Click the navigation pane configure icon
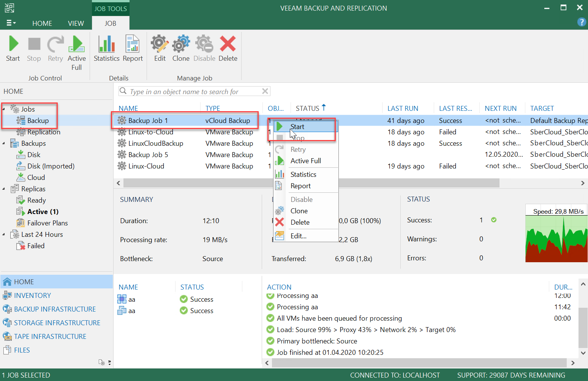The image size is (588, 381). pos(102,362)
